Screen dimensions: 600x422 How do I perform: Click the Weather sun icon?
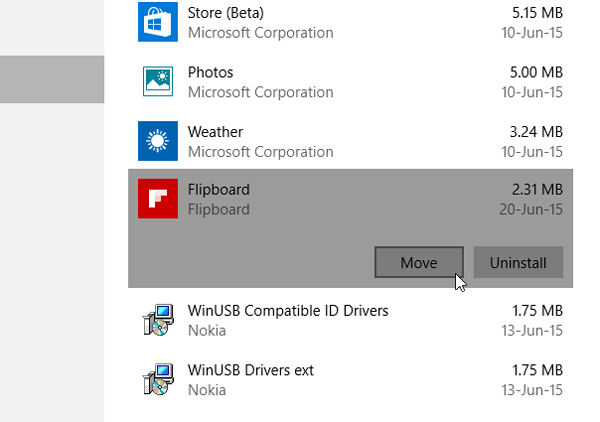(157, 141)
